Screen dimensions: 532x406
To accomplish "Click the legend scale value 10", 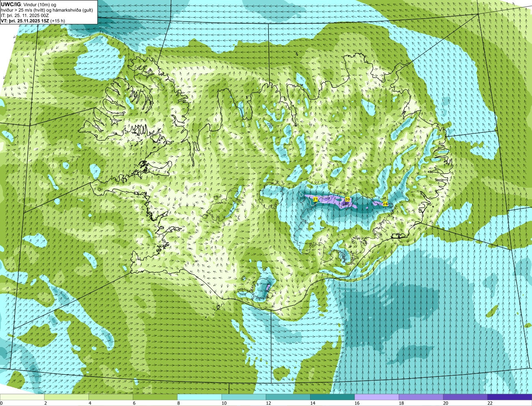I will coord(224,403).
